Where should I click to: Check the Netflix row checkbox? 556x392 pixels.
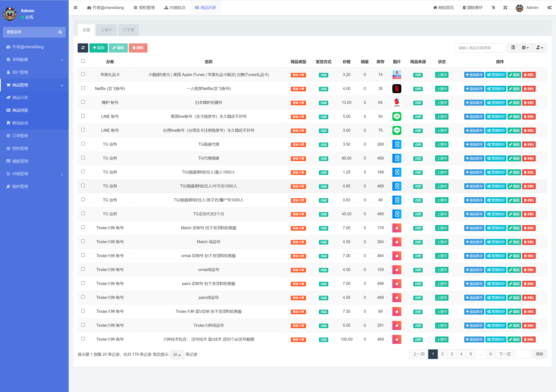(83, 88)
